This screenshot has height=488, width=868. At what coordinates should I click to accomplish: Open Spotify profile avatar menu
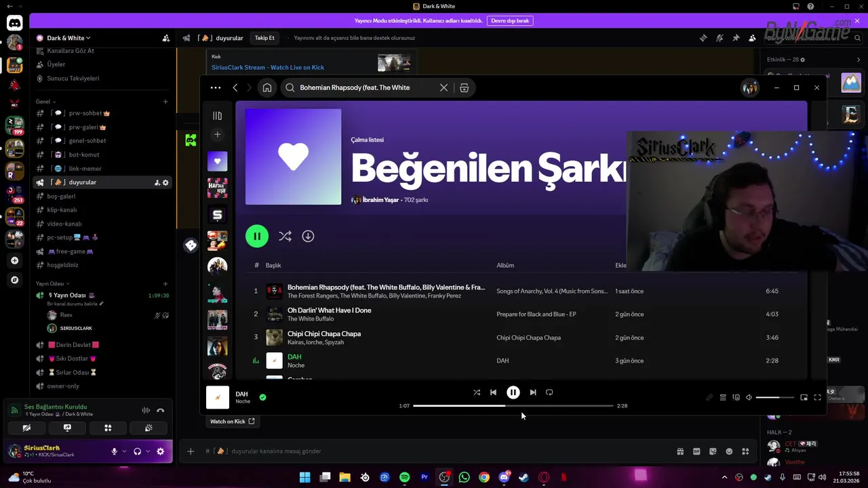click(750, 88)
